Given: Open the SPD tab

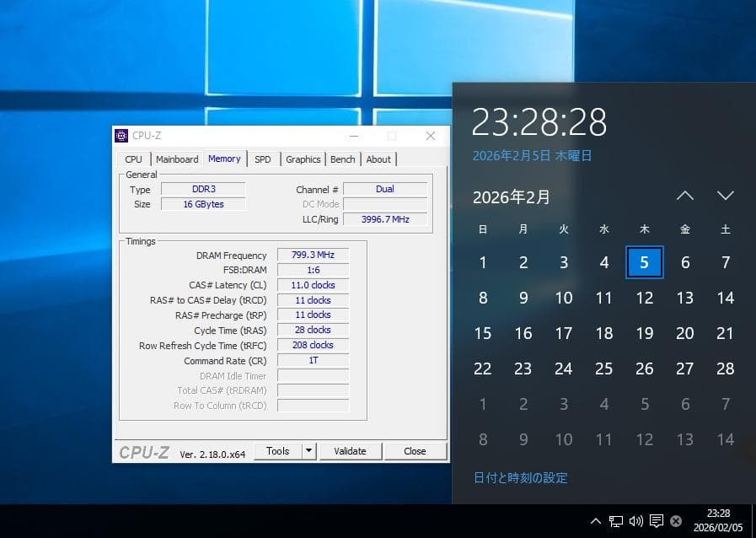Looking at the screenshot, I should pyautogui.click(x=264, y=159).
